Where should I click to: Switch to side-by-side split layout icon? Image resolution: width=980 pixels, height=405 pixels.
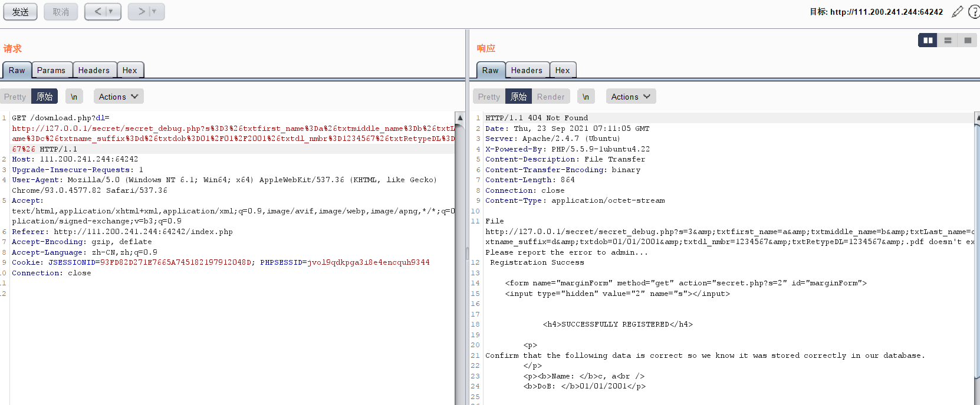coord(928,40)
